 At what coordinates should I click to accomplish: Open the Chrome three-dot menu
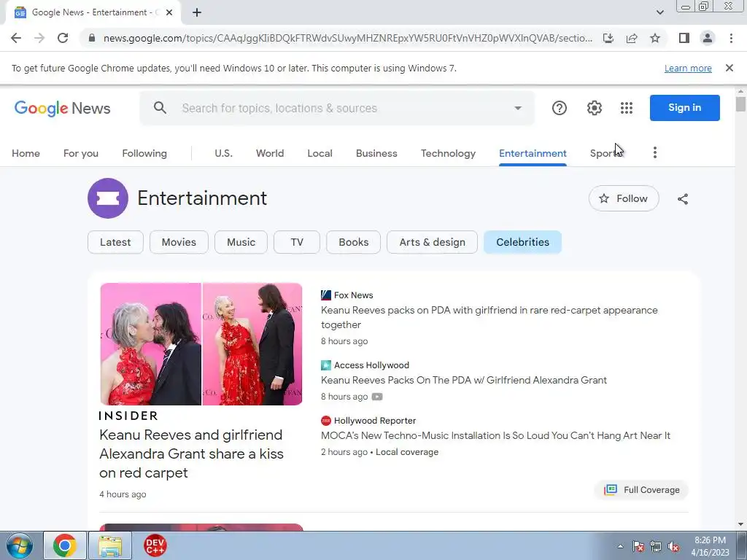point(731,38)
